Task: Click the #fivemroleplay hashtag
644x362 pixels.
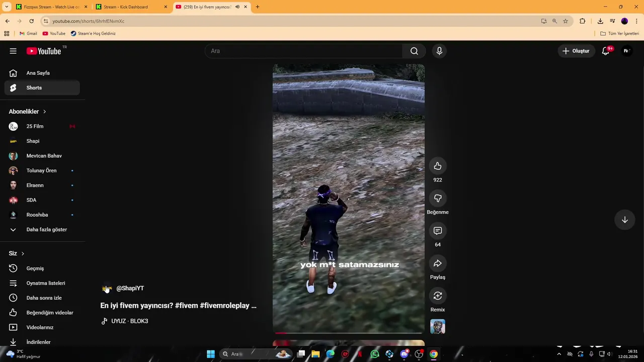Action: [x=224, y=305]
